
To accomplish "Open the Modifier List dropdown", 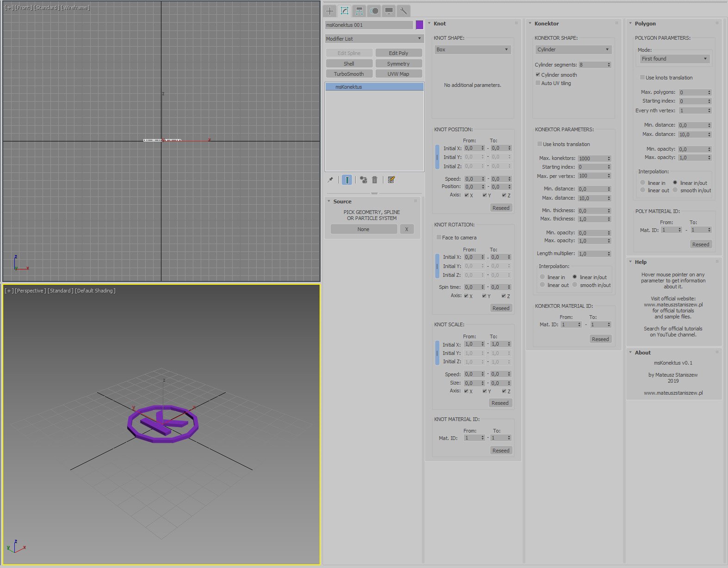I will click(374, 39).
